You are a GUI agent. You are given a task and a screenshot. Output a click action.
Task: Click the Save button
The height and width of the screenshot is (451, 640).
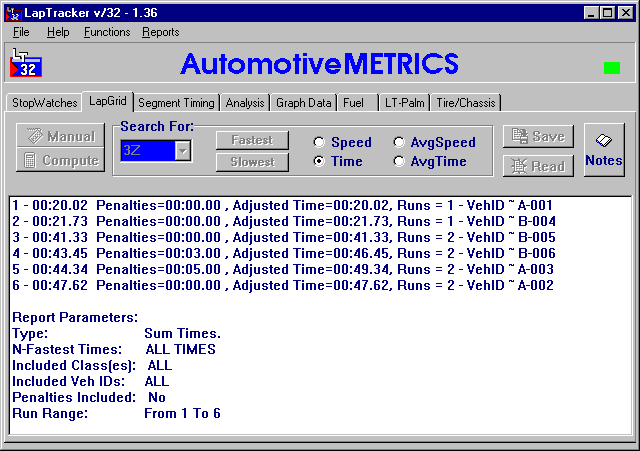(x=538, y=136)
